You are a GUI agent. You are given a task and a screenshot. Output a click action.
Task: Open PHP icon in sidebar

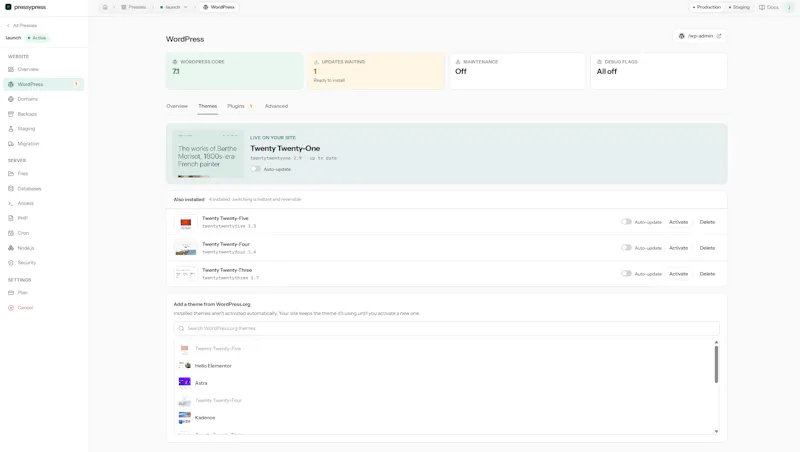[11, 218]
